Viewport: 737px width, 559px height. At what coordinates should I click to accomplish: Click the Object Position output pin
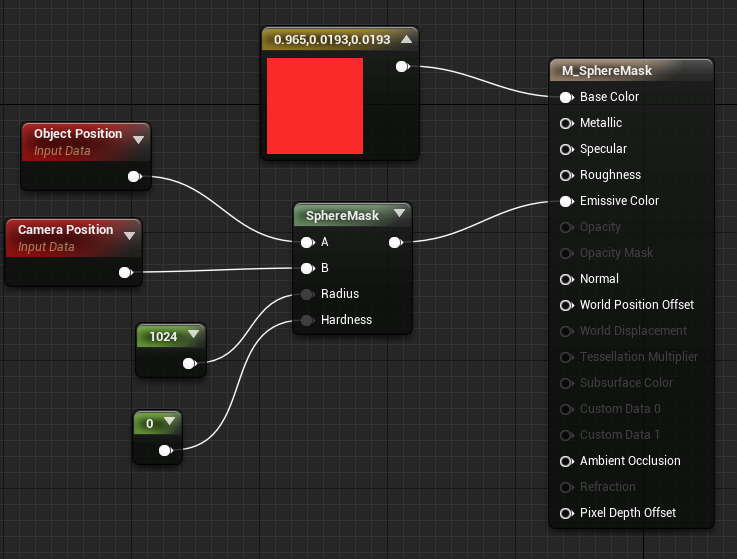[134, 177]
